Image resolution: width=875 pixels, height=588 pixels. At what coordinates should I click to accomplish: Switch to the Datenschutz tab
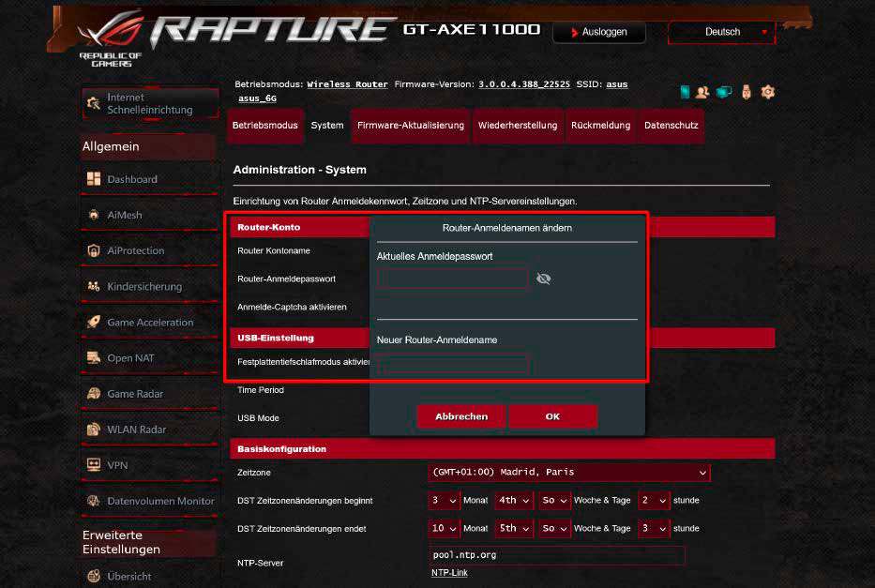point(671,126)
